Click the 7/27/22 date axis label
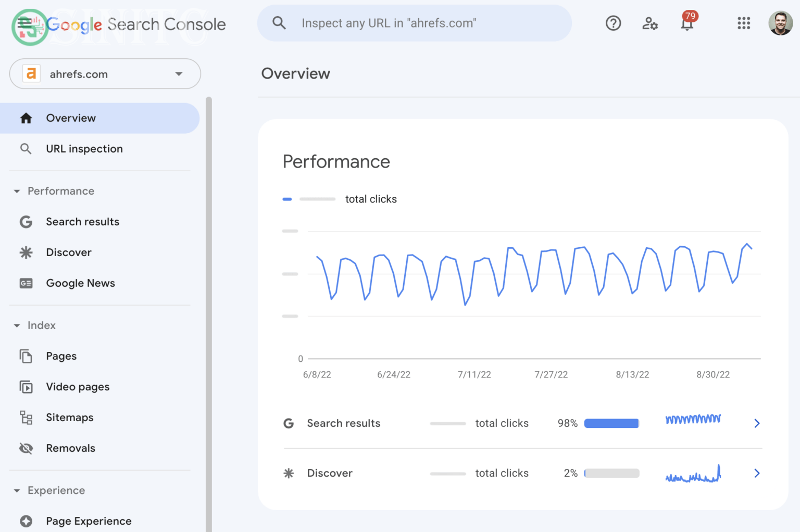 pos(551,374)
